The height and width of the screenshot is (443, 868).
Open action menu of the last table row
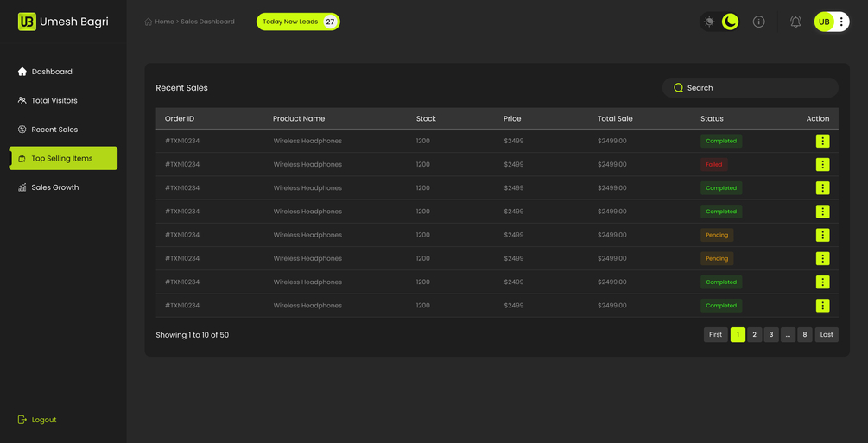pos(822,306)
